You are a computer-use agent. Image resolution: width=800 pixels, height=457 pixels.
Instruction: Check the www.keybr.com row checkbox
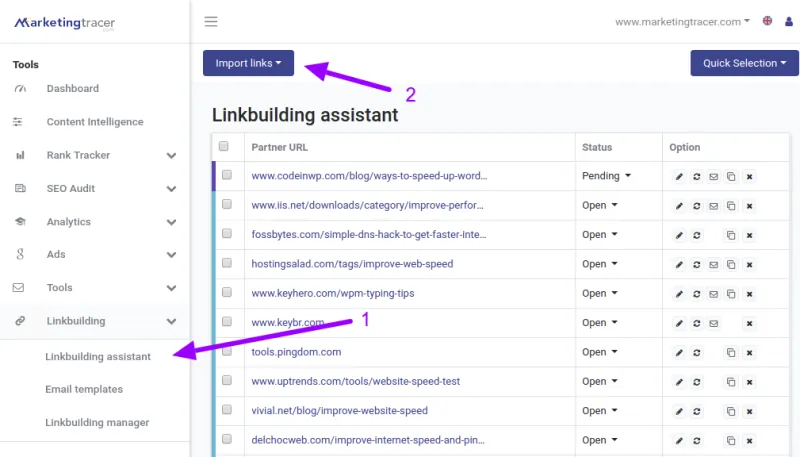(227, 321)
